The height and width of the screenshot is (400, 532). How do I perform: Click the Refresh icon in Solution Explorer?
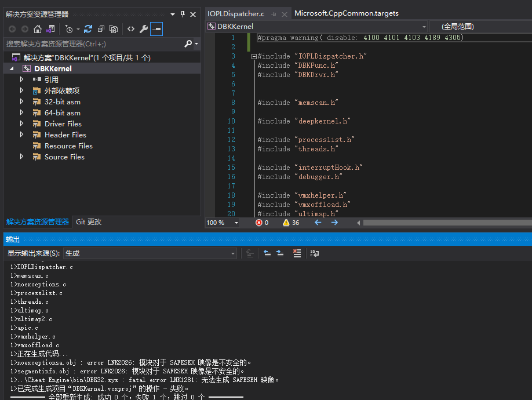pos(88,30)
